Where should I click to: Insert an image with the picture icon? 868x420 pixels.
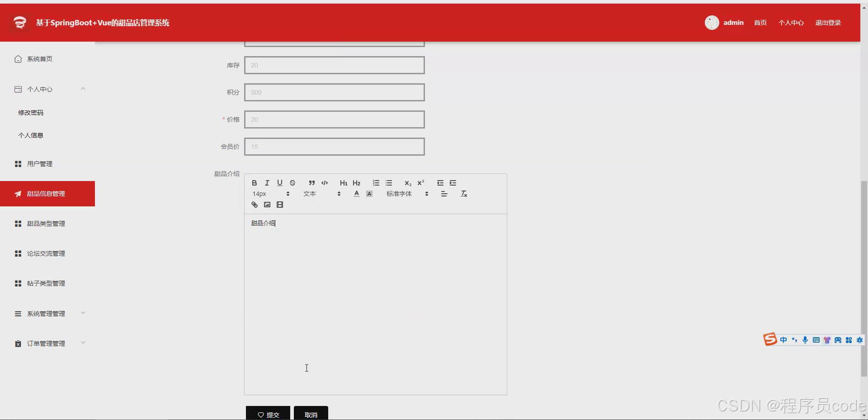pos(267,205)
